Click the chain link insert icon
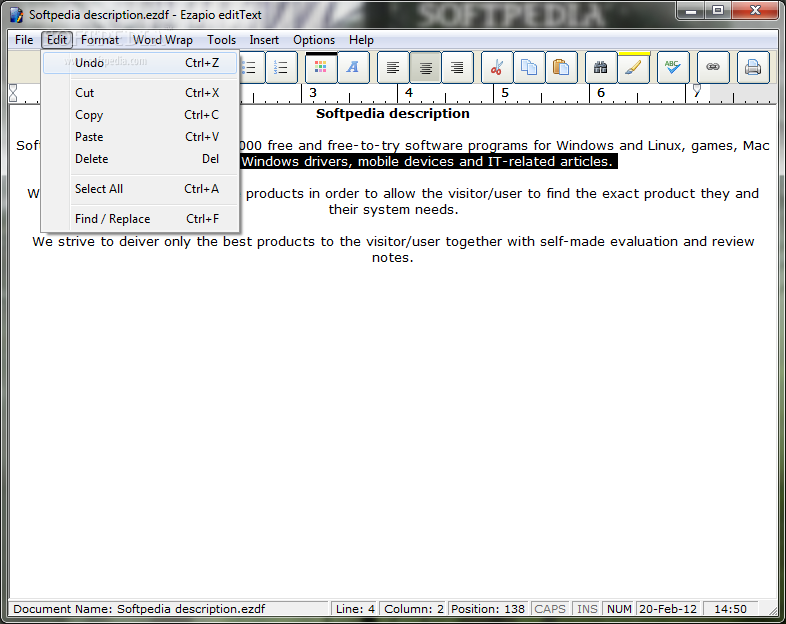Image resolution: width=786 pixels, height=624 pixels. (x=713, y=67)
